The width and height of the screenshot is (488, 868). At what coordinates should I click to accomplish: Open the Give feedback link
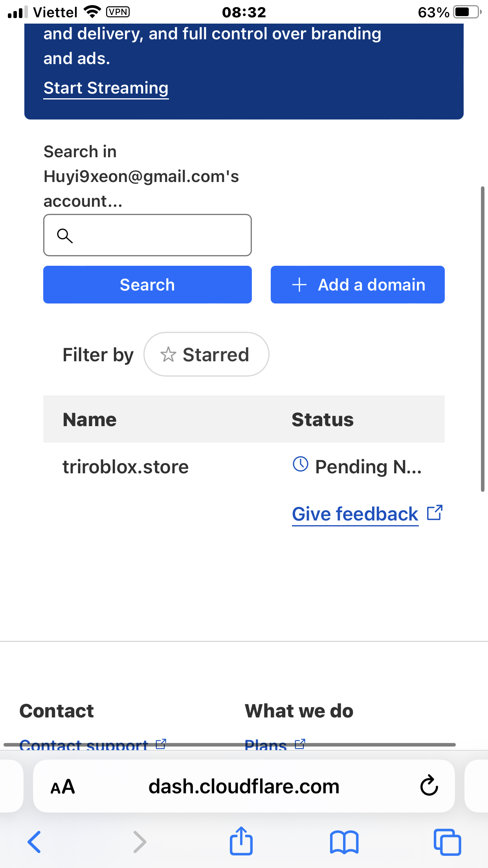355,514
